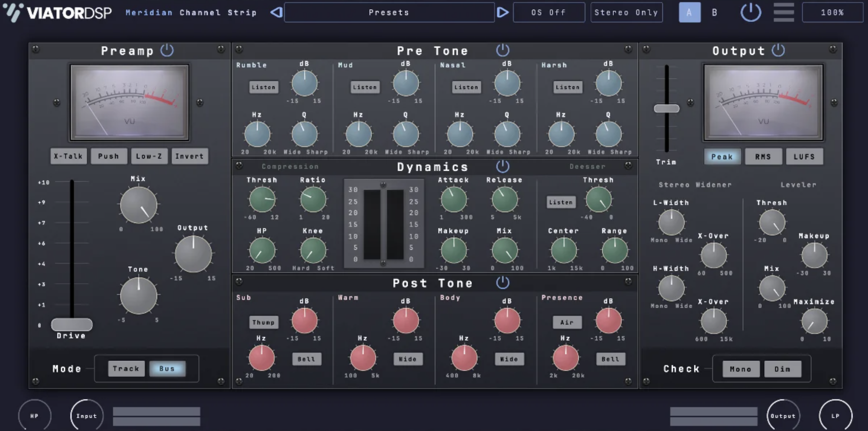The height and width of the screenshot is (431, 868).
Task: Toggle the Invert phase switch
Action: coord(189,156)
